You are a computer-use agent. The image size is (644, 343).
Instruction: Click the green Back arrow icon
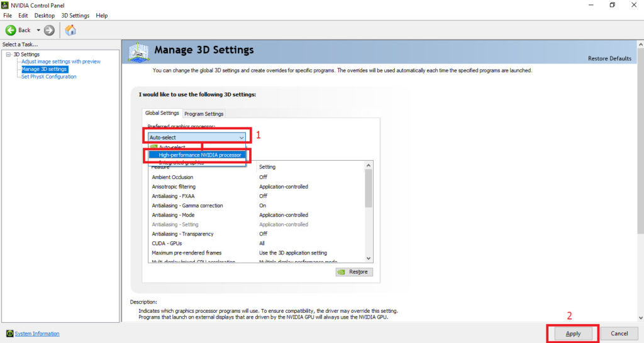pyautogui.click(x=11, y=30)
